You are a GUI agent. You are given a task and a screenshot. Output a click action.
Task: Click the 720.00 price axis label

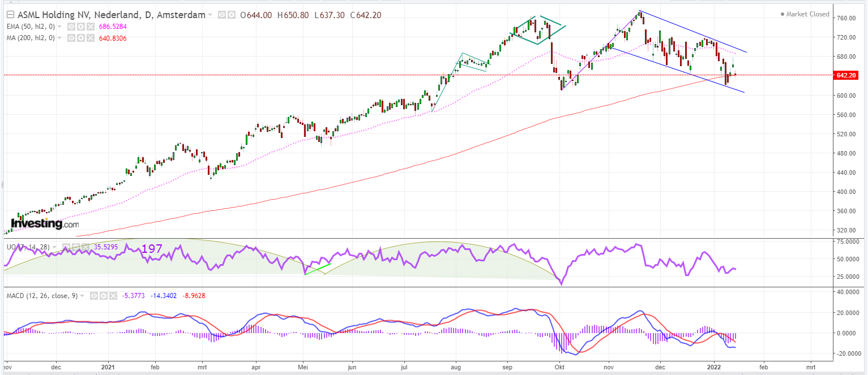tap(847, 37)
